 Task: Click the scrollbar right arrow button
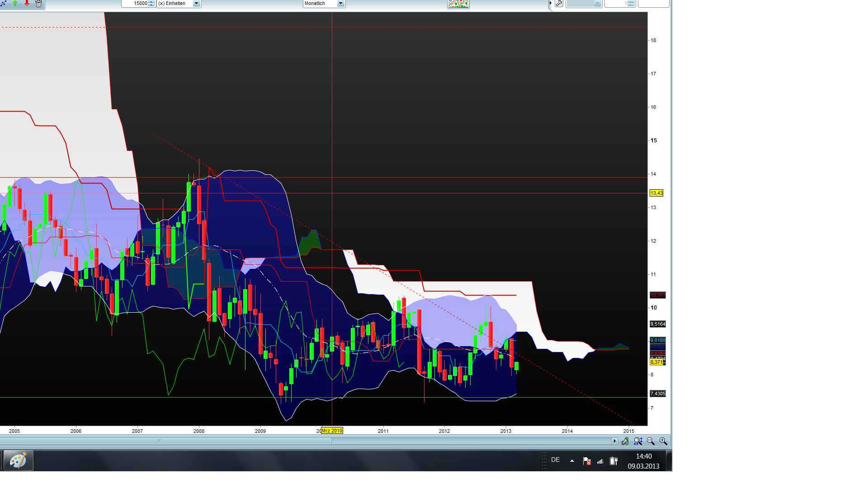[614, 441]
